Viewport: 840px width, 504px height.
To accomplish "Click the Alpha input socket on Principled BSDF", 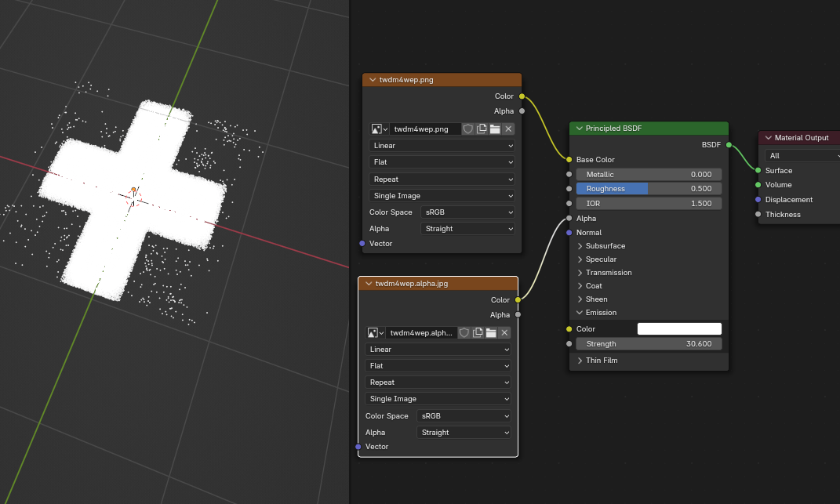I will pos(569,219).
